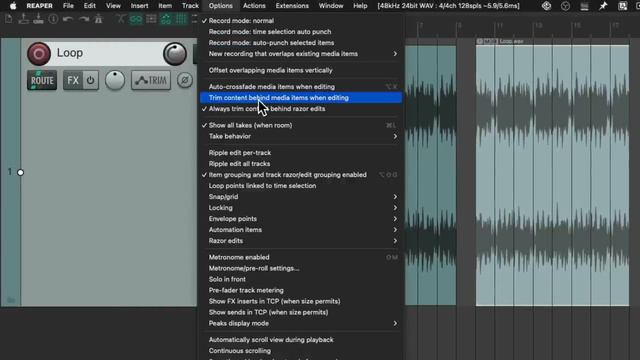Toggle the item grouping link icon

pos(136,19)
